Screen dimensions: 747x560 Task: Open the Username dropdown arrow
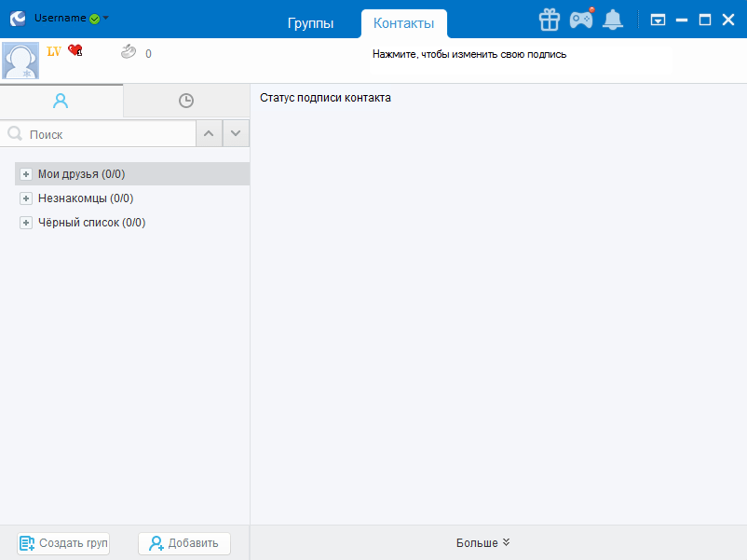pyautogui.click(x=106, y=18)
